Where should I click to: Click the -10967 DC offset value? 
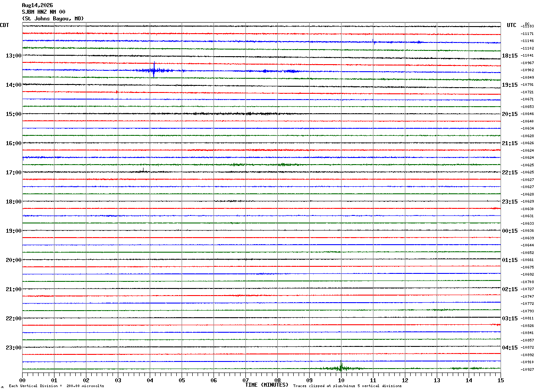pyautogui.click(x=527, y=63)
